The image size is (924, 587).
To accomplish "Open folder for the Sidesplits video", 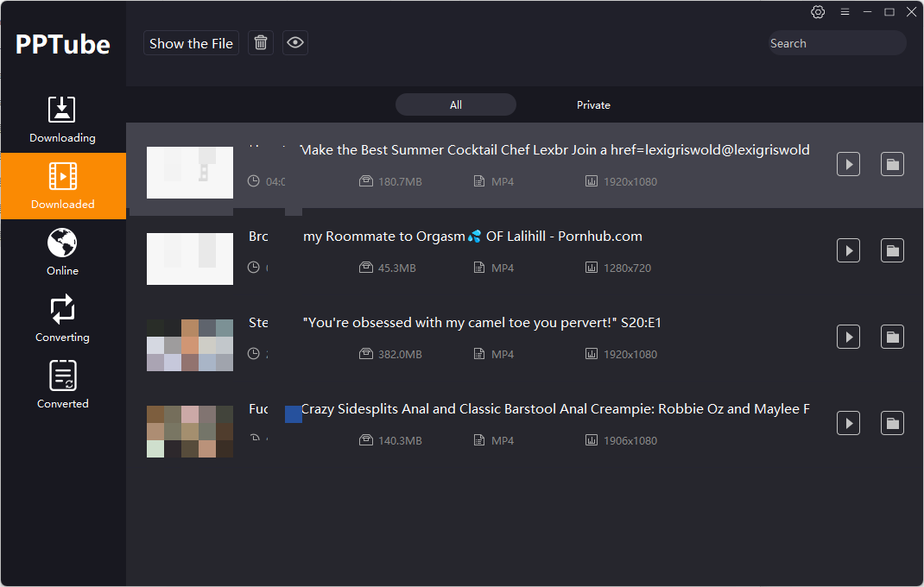I will click(x=892, y=423).
